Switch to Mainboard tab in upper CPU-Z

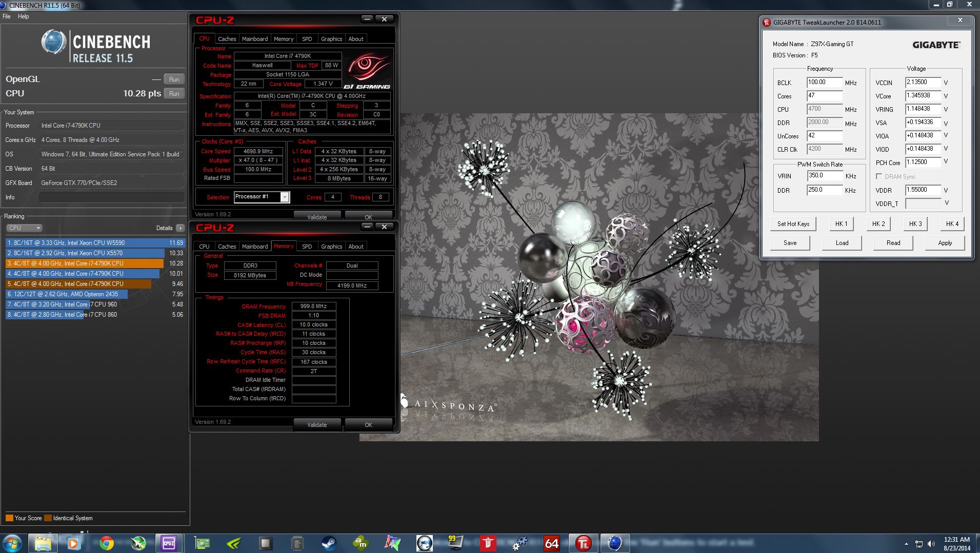coord(255,39)
